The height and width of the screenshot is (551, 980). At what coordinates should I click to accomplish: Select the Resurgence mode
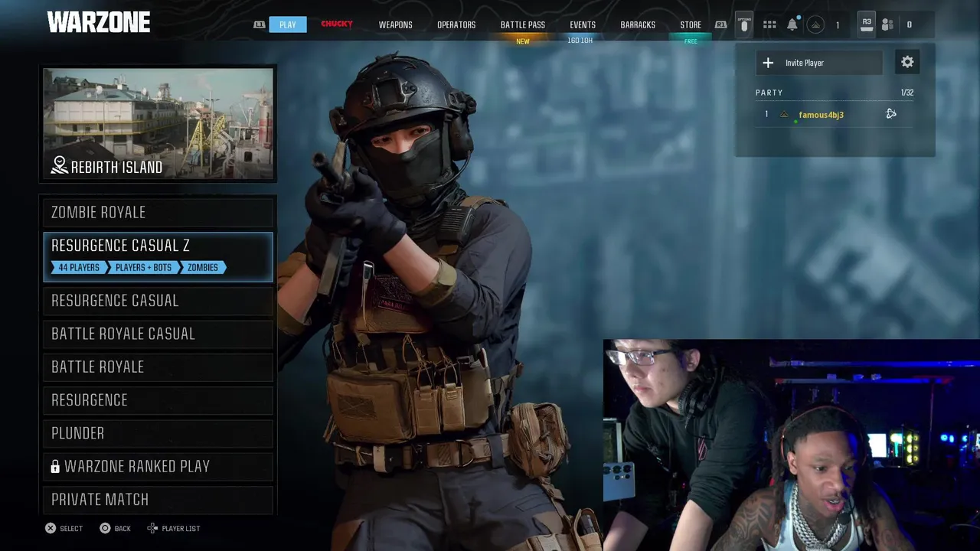coord(158,399)
